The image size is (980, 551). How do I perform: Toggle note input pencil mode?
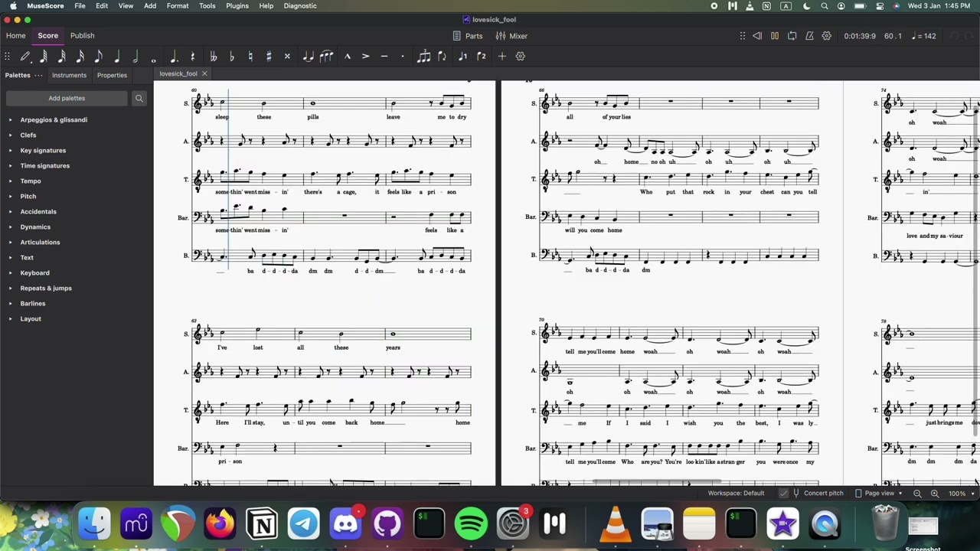[25, 56]
